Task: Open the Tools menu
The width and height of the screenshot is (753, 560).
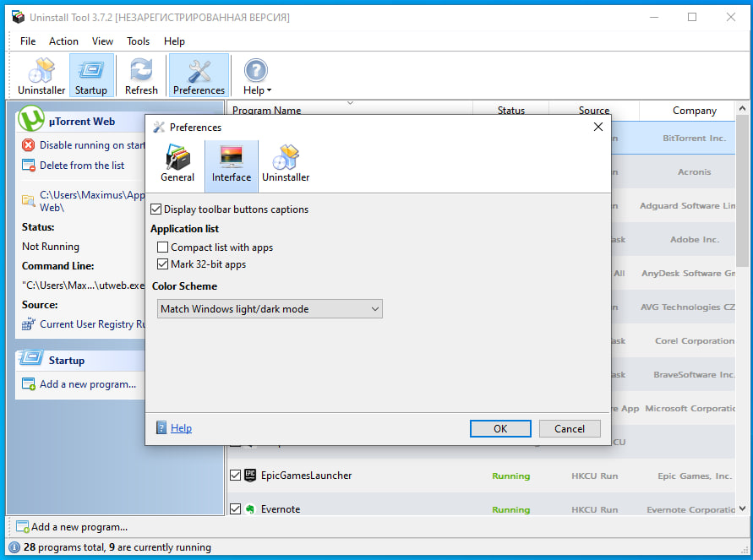Action: 139,41
